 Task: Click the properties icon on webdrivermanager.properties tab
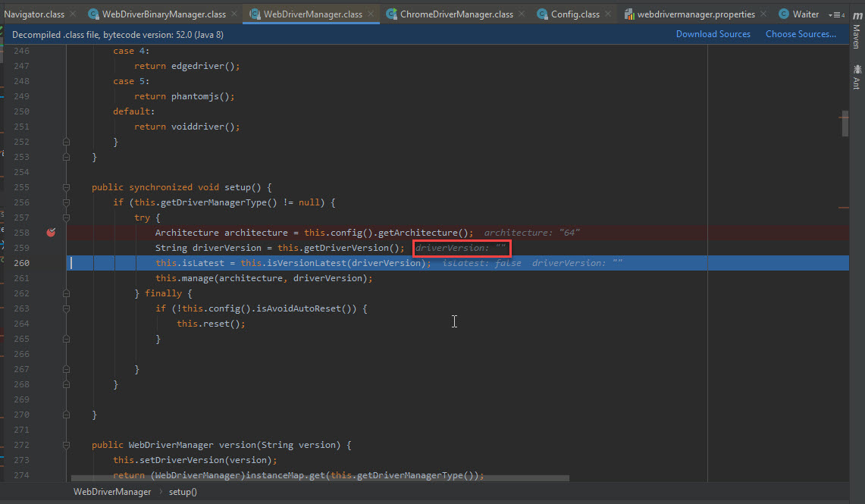[631, 13]
